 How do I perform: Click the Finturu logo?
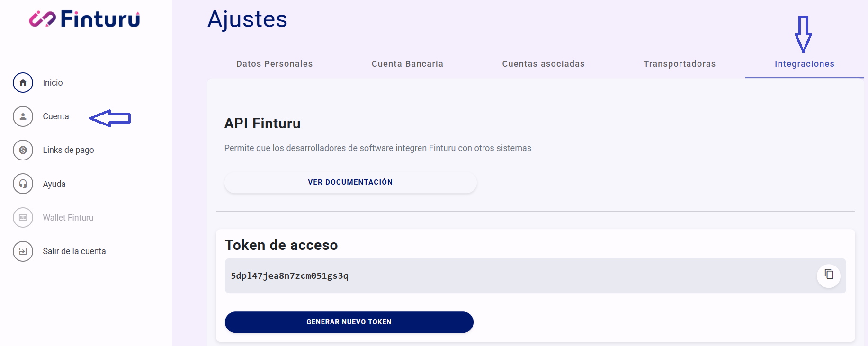point(85,19)
